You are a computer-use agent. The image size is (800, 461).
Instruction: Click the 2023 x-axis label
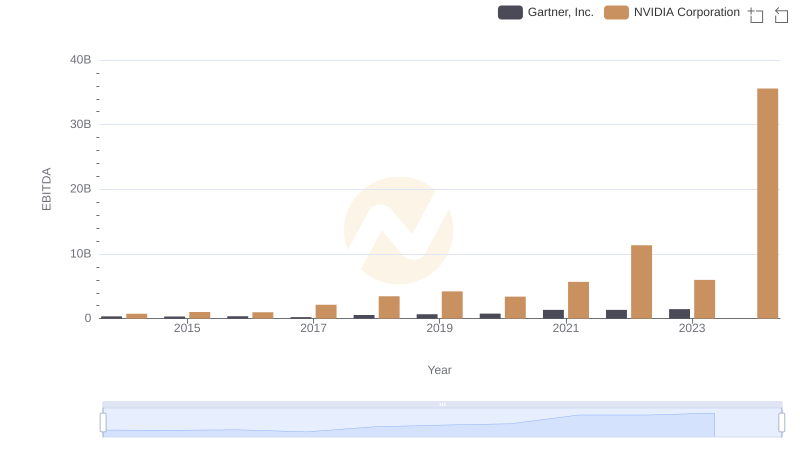pyautogui.click(x=692, y=328)
